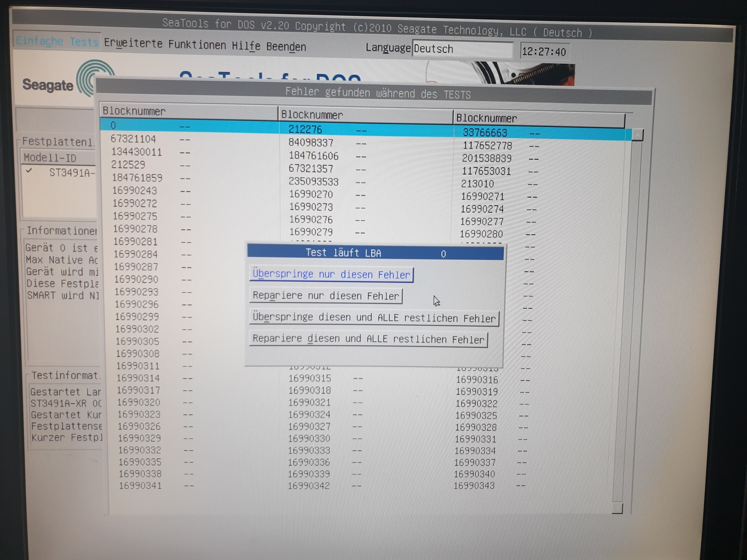Select block number 16990296
The image size is (747, 560).
click(136, 304)
